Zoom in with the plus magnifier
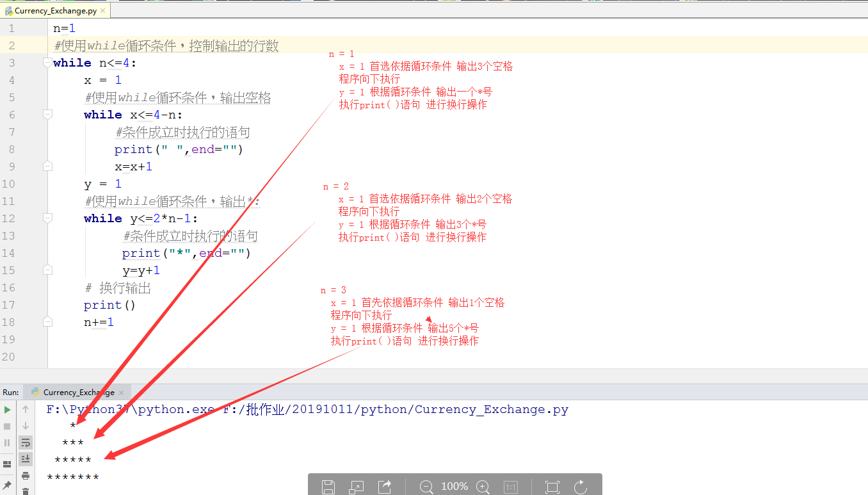This screenshot has height=495, width=868. [483, 487]
